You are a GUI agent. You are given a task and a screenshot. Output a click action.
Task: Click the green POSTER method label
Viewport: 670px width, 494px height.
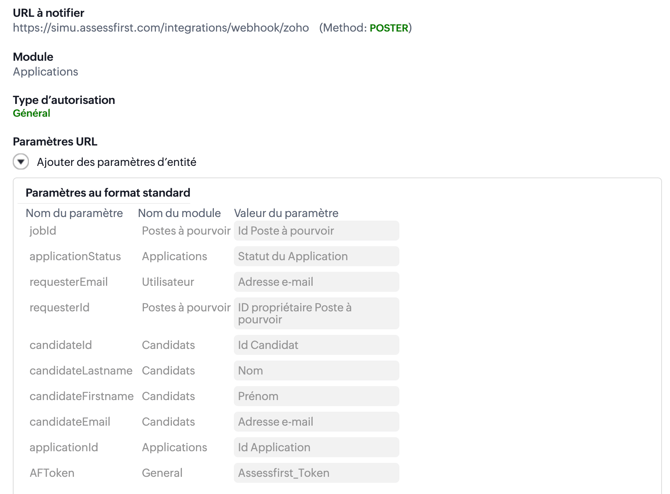(389, 28)
